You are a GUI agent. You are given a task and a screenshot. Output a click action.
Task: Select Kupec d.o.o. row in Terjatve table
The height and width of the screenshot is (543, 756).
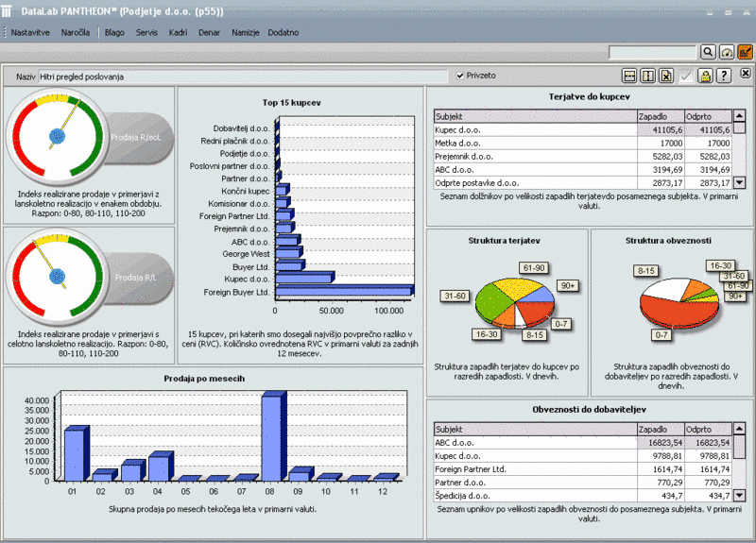[535, 129]
